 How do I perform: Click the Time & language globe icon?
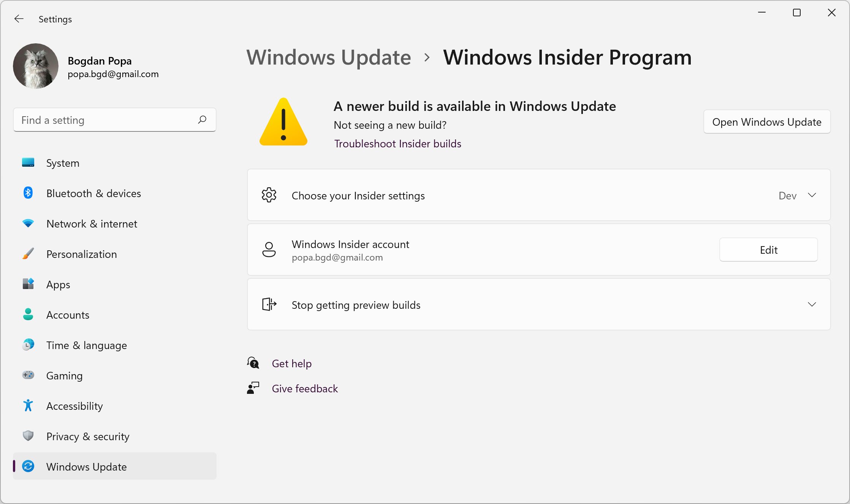pos(28,345)
